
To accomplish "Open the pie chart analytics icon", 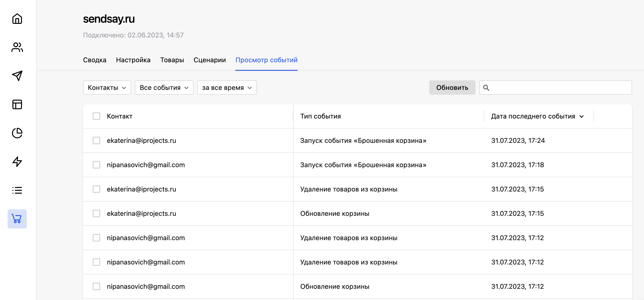I will pos(17,133).
